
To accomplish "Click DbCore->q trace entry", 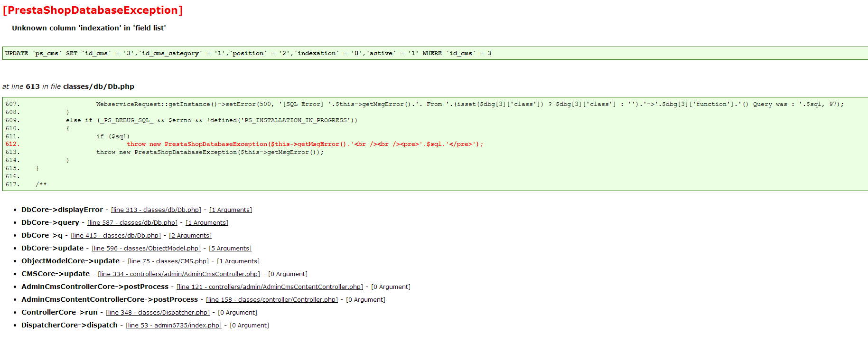I will pyautogui.click(x=42, y=235).
